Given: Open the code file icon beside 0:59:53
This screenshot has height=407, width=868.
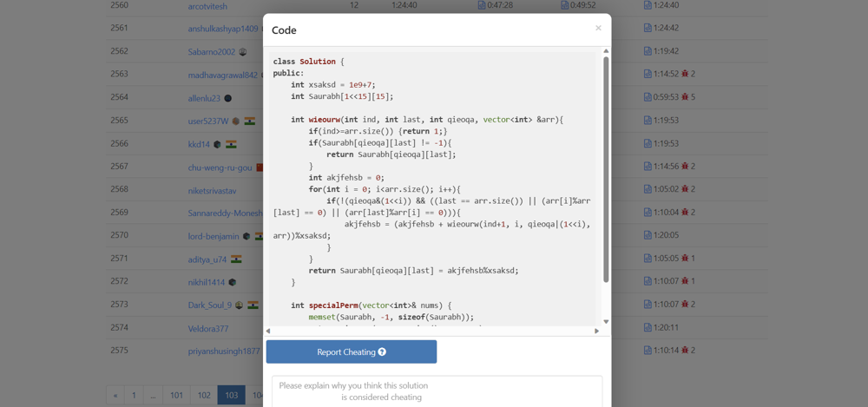Looking at the screenshot, I should coord(648,97).
